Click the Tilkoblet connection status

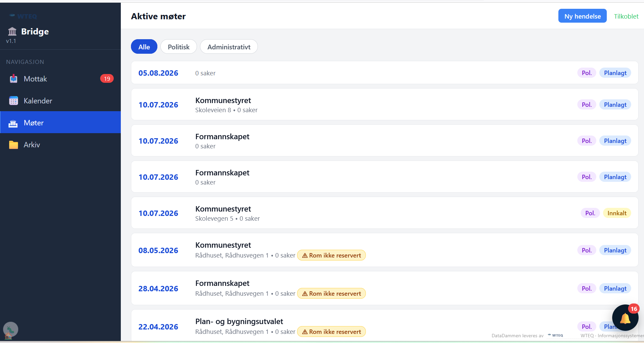(626, 16)
